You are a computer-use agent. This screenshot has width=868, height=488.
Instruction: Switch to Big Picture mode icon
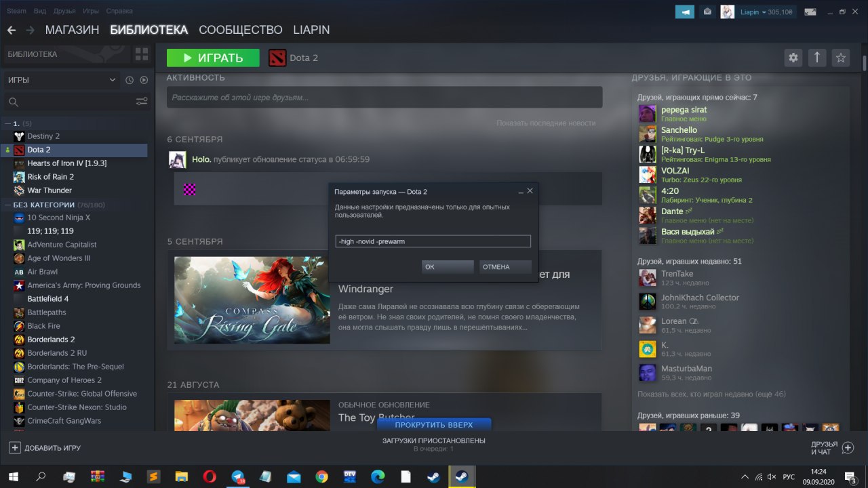810,12
